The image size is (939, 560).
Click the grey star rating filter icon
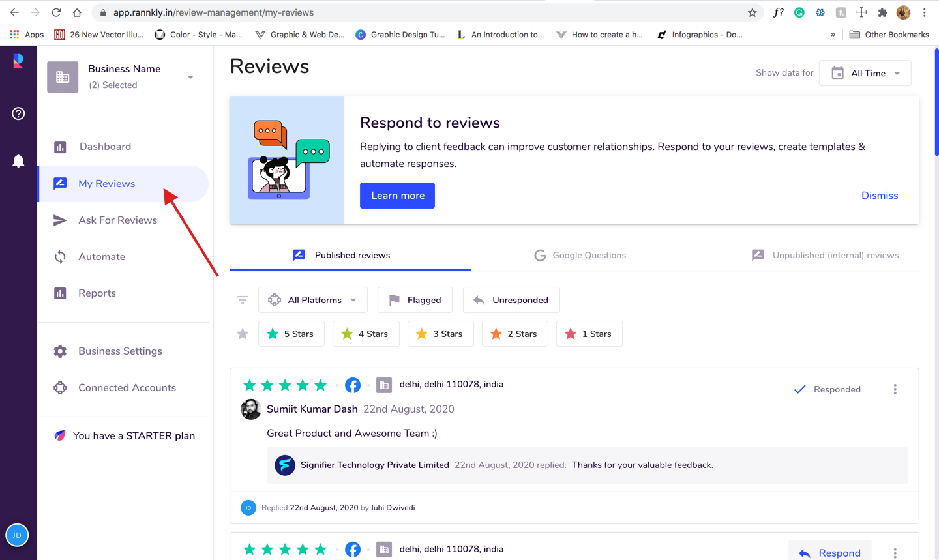(243, 334)
